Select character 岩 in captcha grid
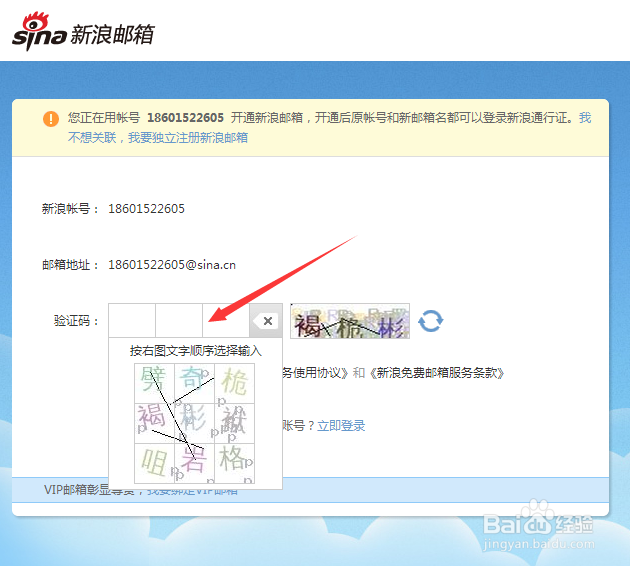 click(194, 464)
